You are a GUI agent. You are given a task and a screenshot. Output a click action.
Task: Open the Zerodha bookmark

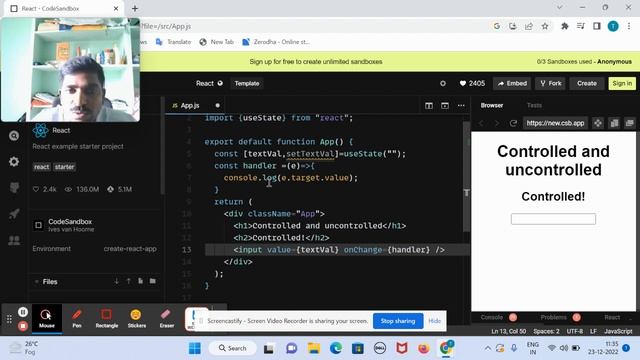coord(276,42)
